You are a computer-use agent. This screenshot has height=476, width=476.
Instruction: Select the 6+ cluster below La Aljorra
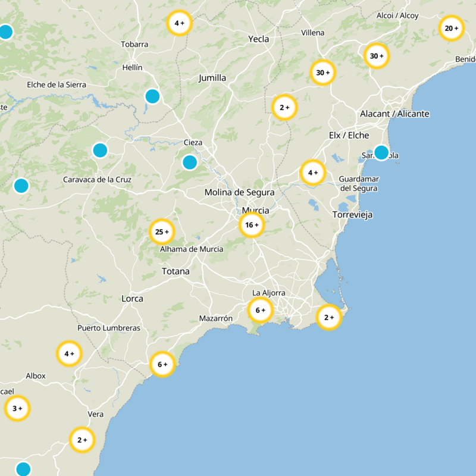pos(260,310)
